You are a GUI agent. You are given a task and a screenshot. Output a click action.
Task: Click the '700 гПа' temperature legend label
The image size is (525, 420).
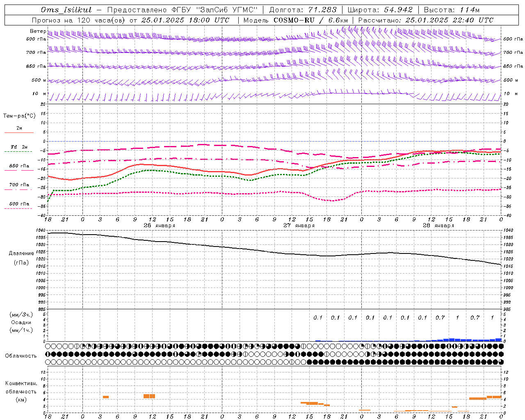point(19,185)
